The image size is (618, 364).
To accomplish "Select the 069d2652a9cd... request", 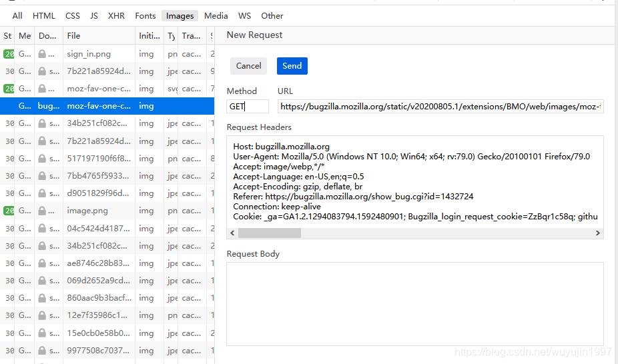I will (x=107, y=280).
